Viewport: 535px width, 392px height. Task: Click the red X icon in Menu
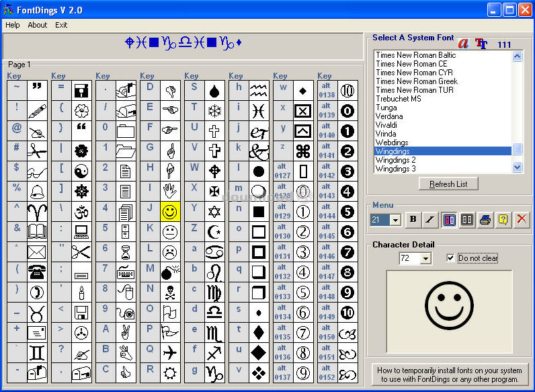pyautogui.click(x=521, y=220)
